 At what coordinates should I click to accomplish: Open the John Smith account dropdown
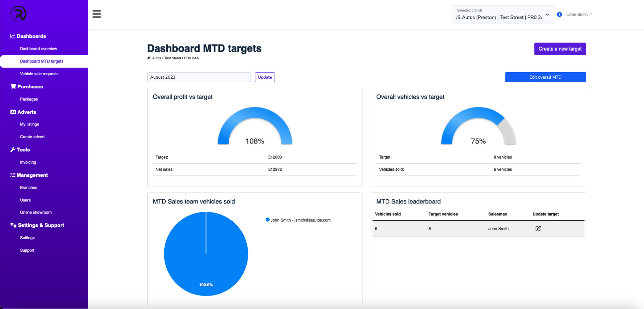point(579,14)
